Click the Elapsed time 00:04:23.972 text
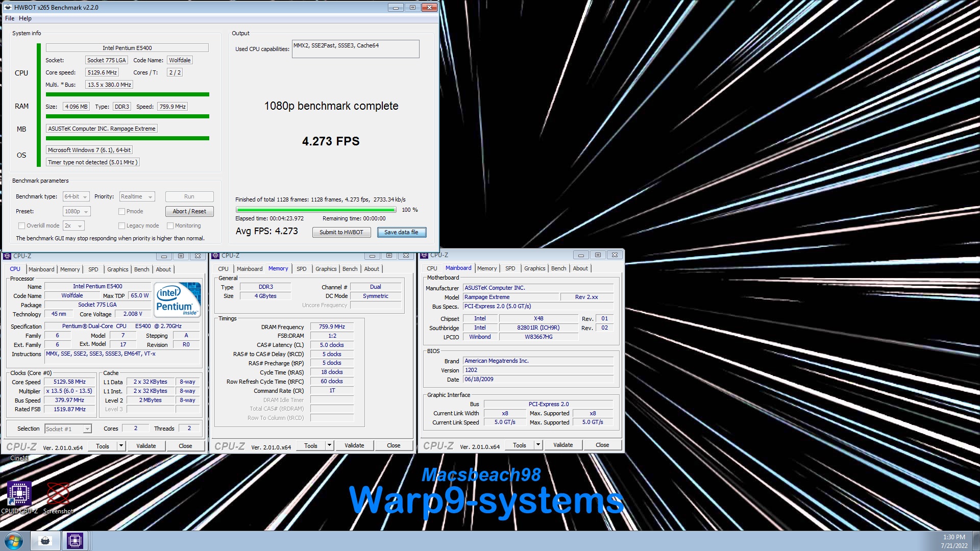Viewport: 980px width, 551px height. [x=269, y=218]
